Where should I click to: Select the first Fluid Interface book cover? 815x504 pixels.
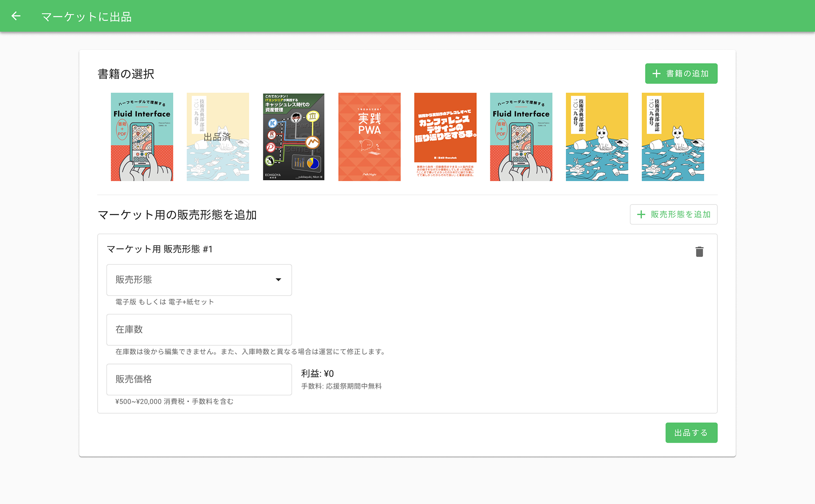pyautogui.click(x=142, y=137)
